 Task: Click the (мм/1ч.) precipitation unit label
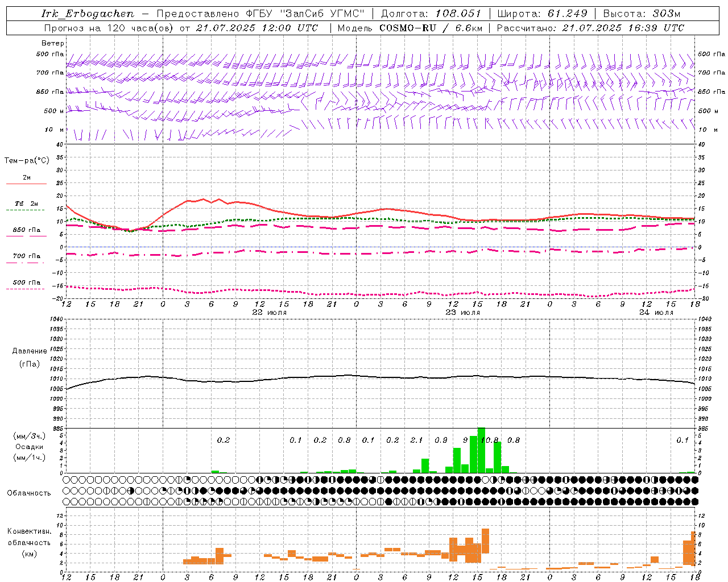30,458
